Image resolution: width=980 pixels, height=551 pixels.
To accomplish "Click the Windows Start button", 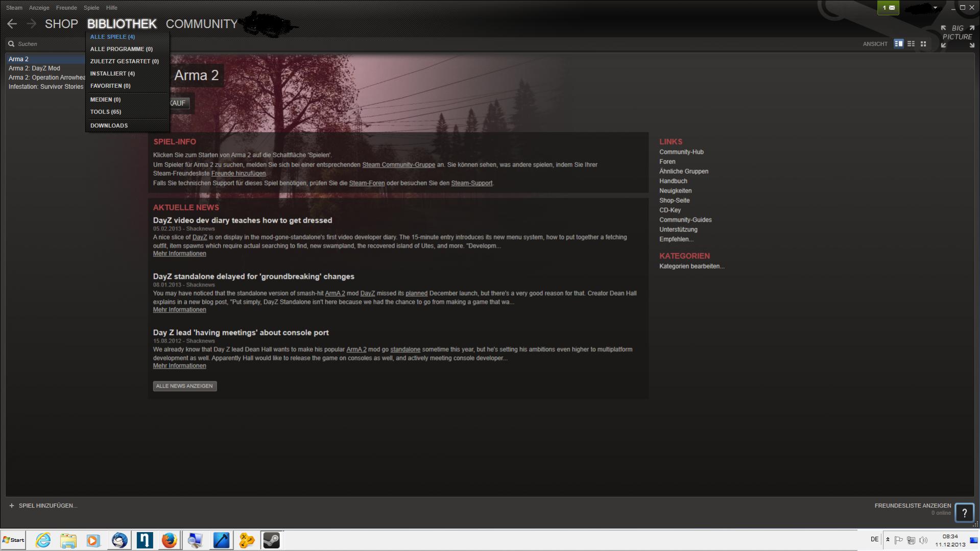I will point(13,540).
